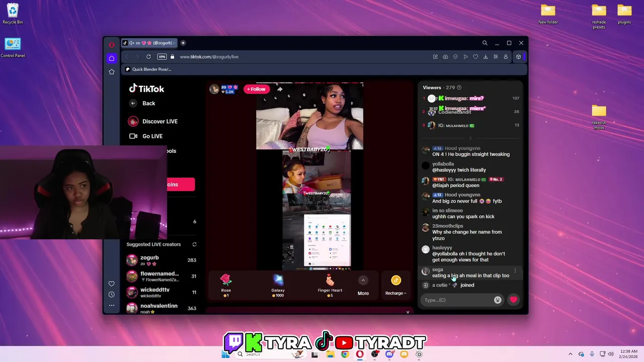Open wickedddttv suggested live creator

[x=162, y=292]
